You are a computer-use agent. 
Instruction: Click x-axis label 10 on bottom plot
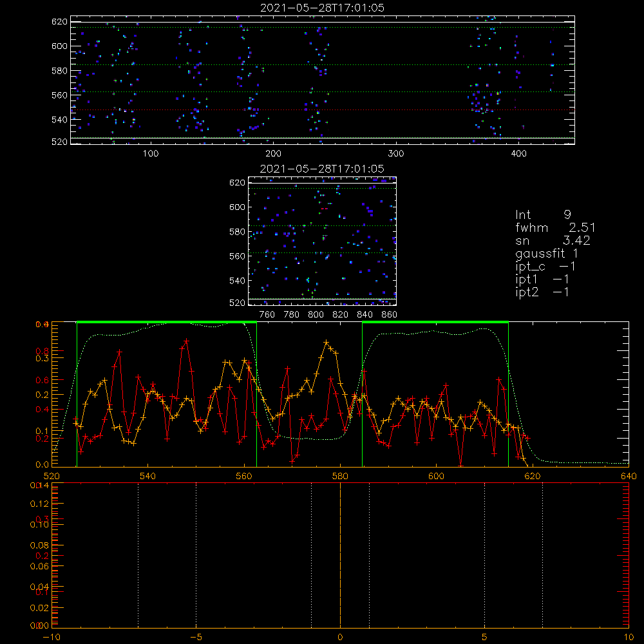point(629,637)
